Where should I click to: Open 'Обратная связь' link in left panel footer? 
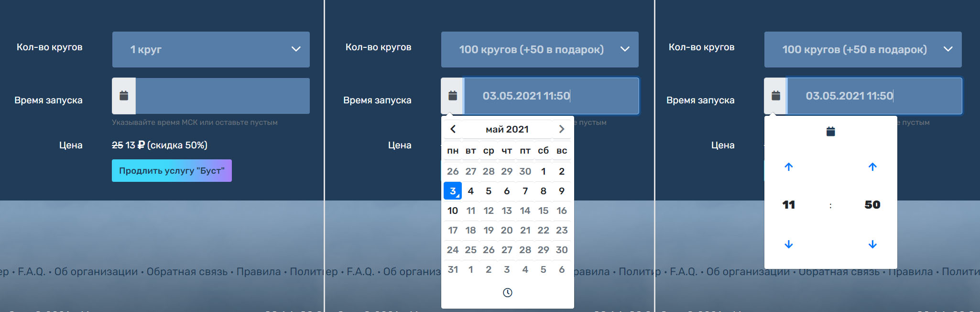(187, 272)
